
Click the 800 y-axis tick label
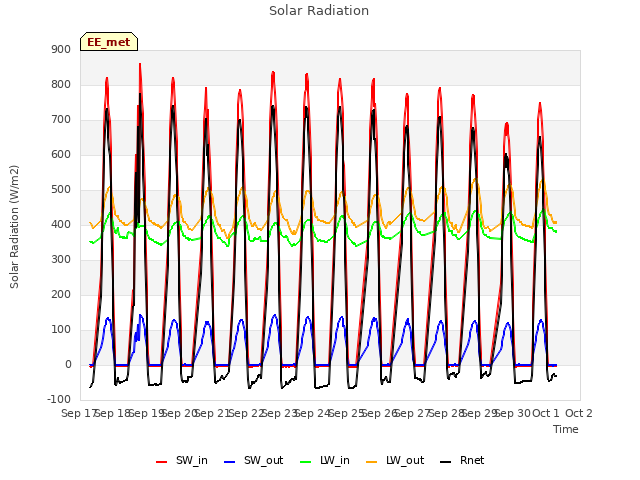point(61,84)
